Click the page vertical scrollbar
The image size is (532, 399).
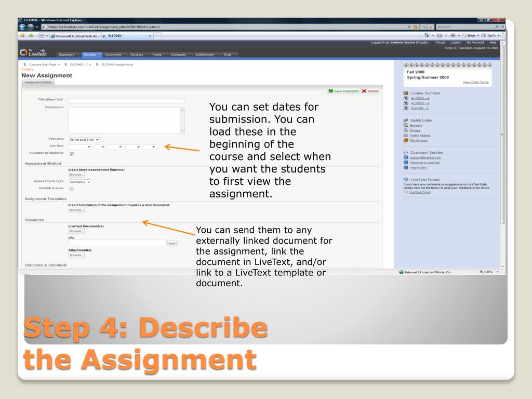(x=502, y=154)
